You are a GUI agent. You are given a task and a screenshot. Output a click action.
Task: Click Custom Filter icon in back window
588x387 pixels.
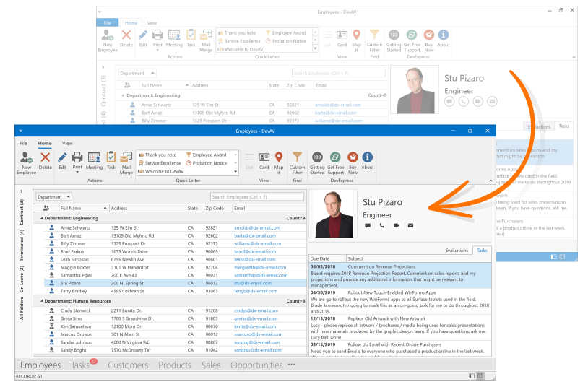374,35
